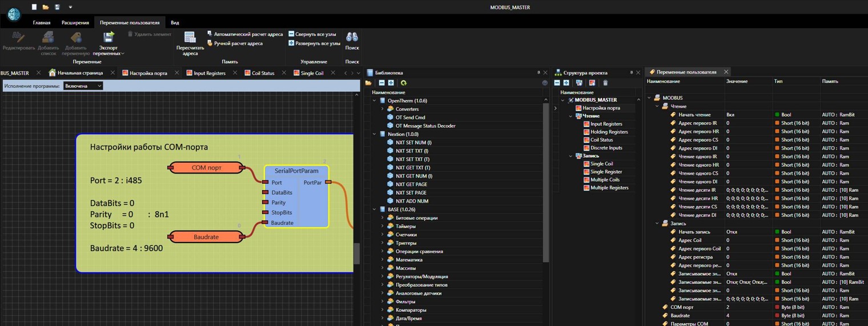Click the new file icon in quick access toolbar
Screen dimensions: 868x326
pyautogui.click(x=34, y=7)
